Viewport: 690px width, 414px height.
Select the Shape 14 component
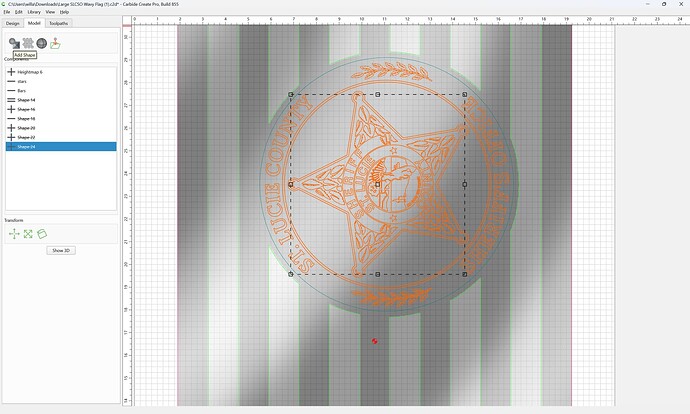(61, 100)
